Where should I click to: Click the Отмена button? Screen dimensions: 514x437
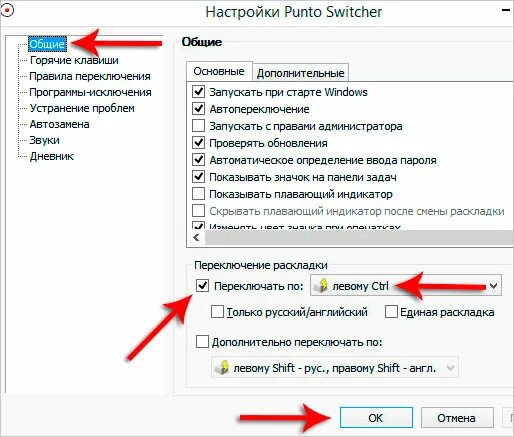456,418
